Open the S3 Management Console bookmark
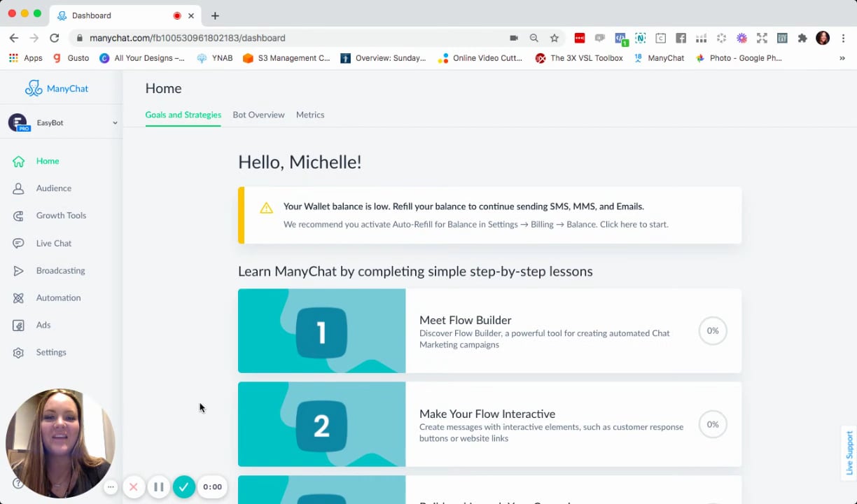Viewport: 857px width, 504px height. (286, 58)
